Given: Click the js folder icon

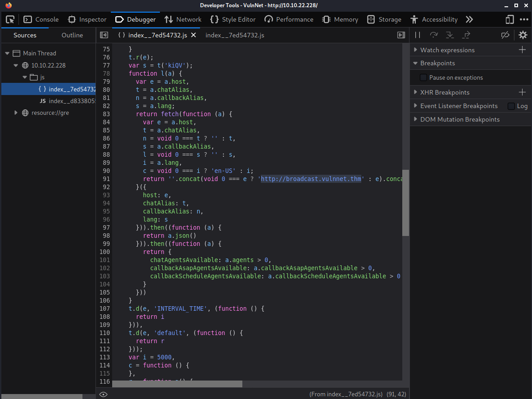Looking at the screenshot, I should [x=34, y=77].
